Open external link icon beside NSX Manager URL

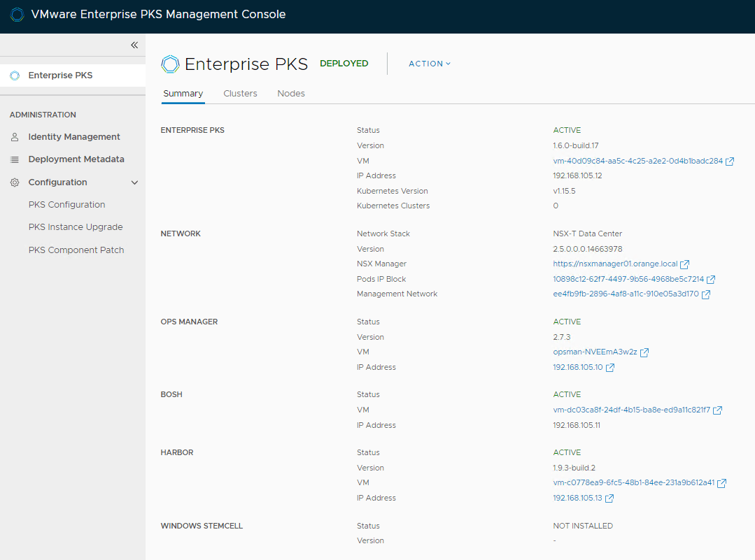[685, 264]
